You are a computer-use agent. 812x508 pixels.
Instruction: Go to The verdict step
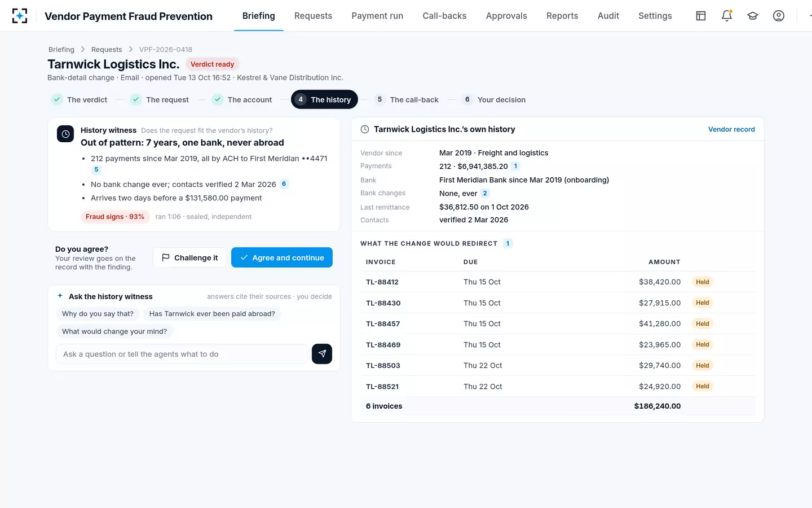pyautogui.click(x=79, y=99)
